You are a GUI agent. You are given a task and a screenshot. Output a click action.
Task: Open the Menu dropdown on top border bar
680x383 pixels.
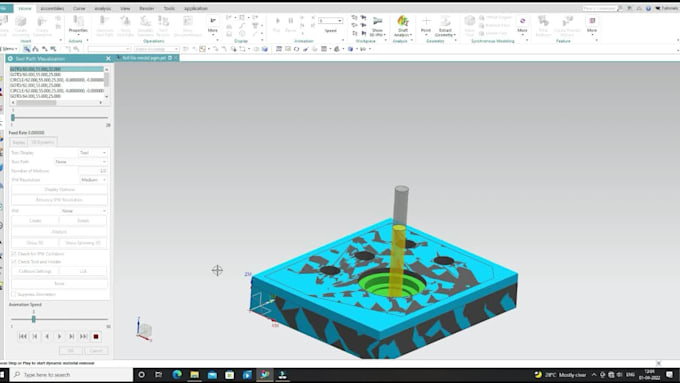pyautogui.click(x=10, y=49)
